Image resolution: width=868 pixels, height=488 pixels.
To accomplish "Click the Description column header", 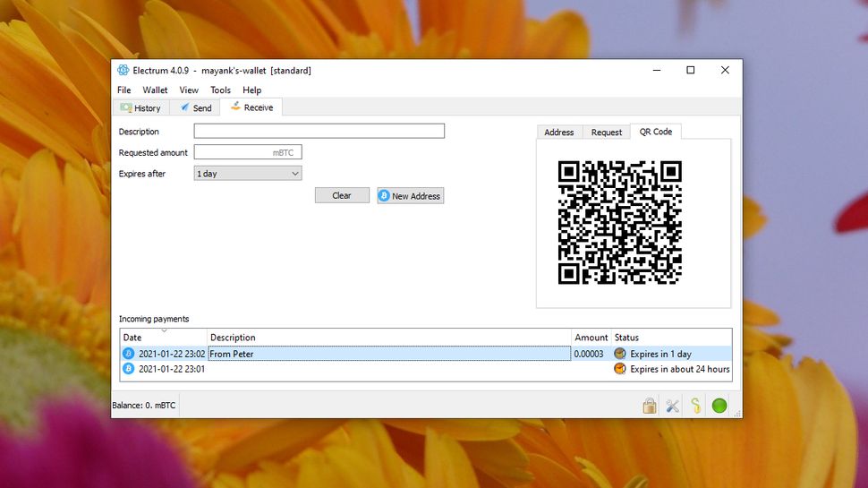I will pyautogui.click(x=389, y=338).
